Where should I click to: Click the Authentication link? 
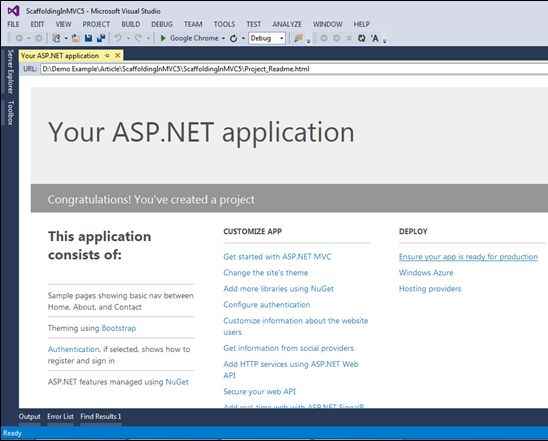pos(73,349)
